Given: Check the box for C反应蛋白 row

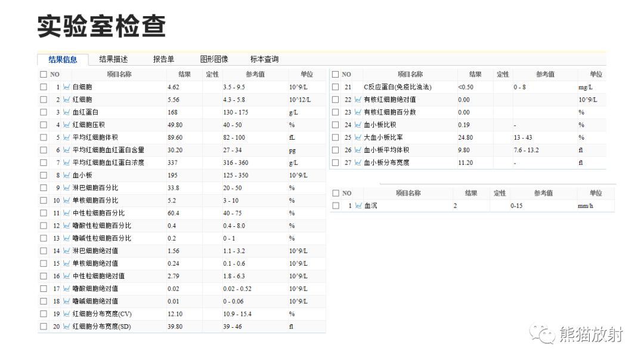Looking at the screenshot, I should pos(336,87).
